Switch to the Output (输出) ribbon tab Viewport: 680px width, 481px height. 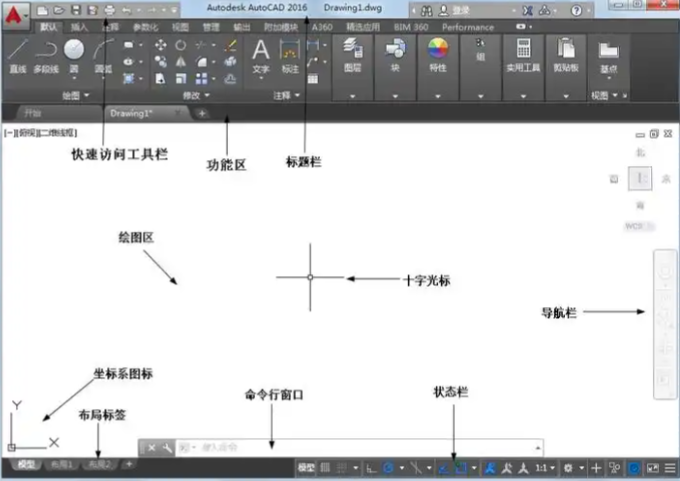pyautogui.click(x=241, y=27)
